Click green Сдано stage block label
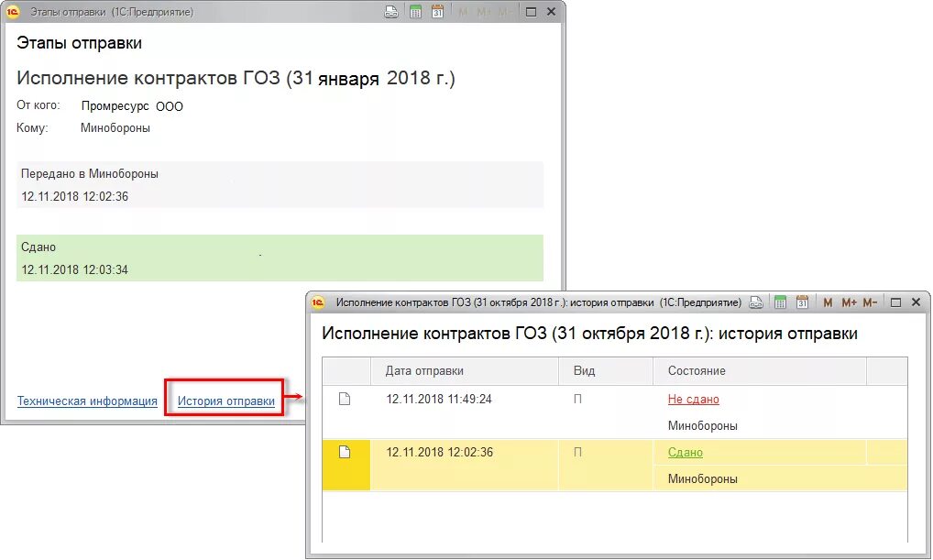The width and height of the screenshot is (933, 560). (x=38, y=247)
